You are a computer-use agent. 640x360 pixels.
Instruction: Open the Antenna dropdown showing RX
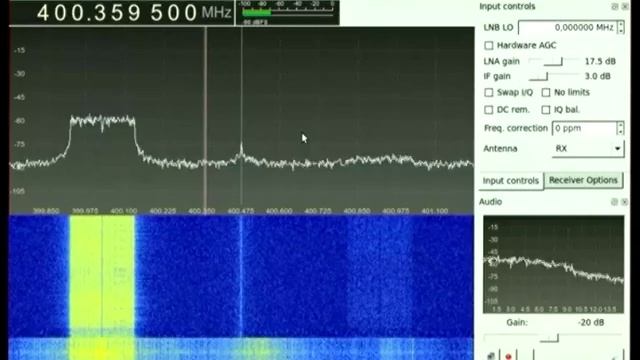[588, 149]
